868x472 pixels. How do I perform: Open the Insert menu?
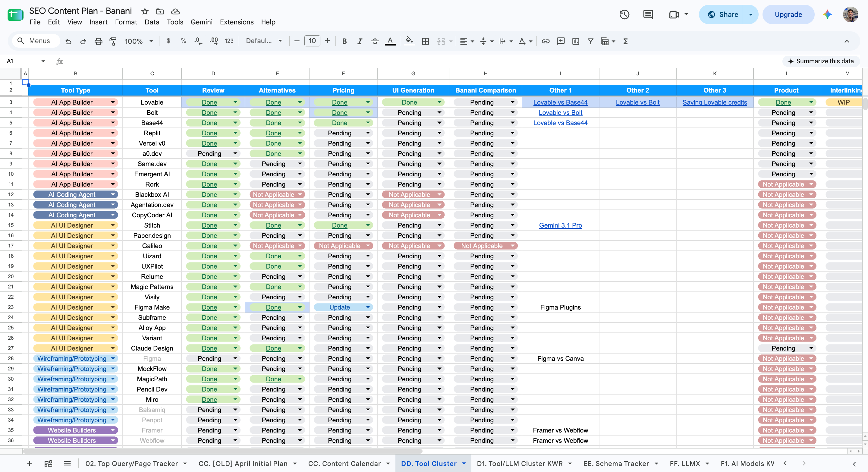pyautogui.click(x=98, y=22)
